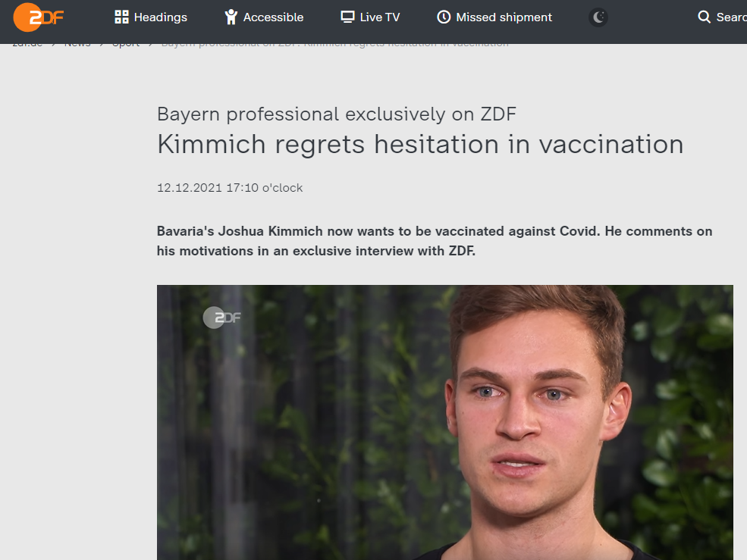The image size is (747, 560).
Task: Open the Accessible menu label
Action: [x=273, y=17]
